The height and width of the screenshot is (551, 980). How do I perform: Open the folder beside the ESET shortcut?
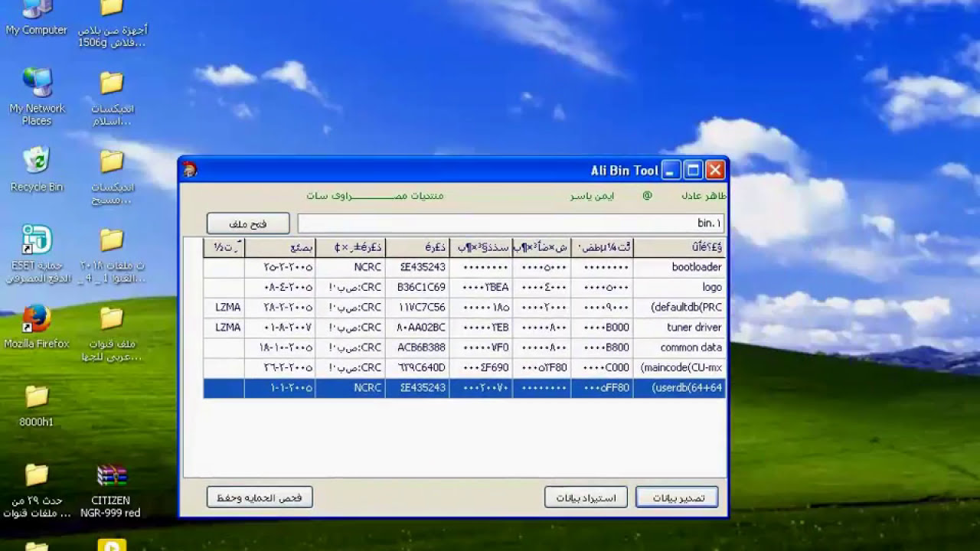click(112, 256)
